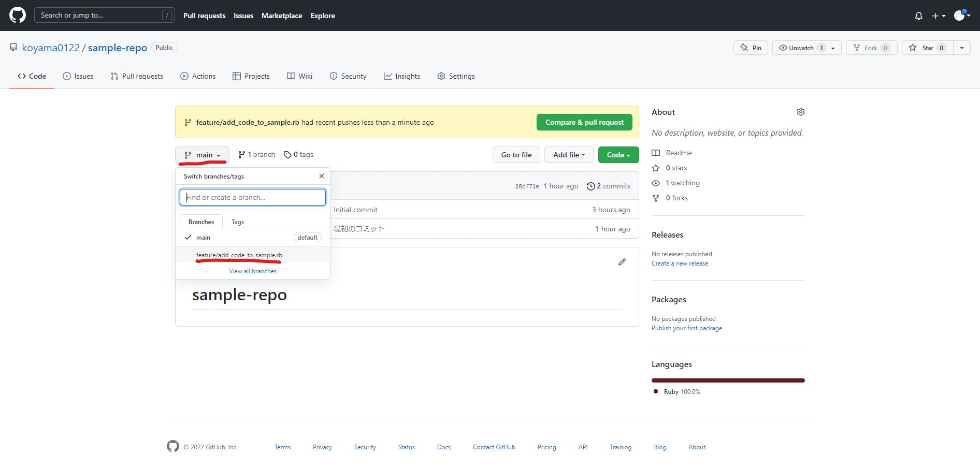Open the footer Contact GitHub link

tap(494, 447)
